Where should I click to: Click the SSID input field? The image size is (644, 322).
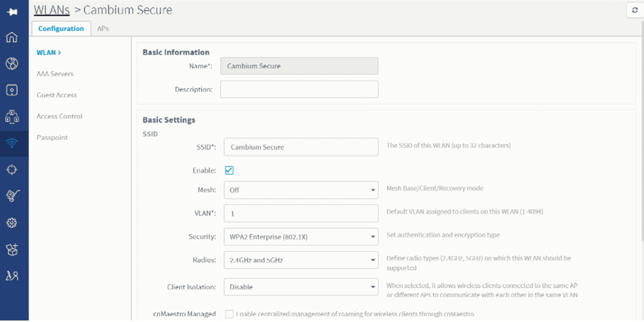(x=301, y=147)
